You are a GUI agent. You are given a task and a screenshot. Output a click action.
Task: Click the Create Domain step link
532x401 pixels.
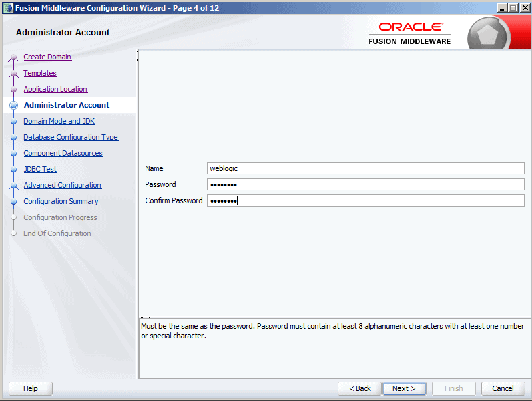point(47,57)
